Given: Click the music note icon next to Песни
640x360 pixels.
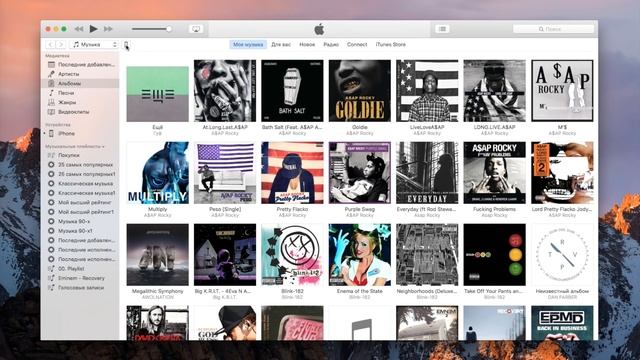Looking at the screenshot, I should (x=51, y=93).
